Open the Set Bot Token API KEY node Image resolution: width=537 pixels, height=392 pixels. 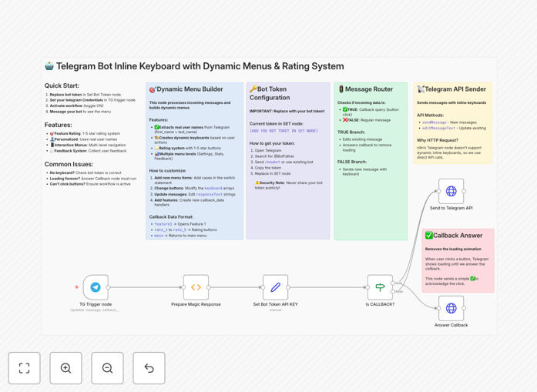tap(275, 287)
